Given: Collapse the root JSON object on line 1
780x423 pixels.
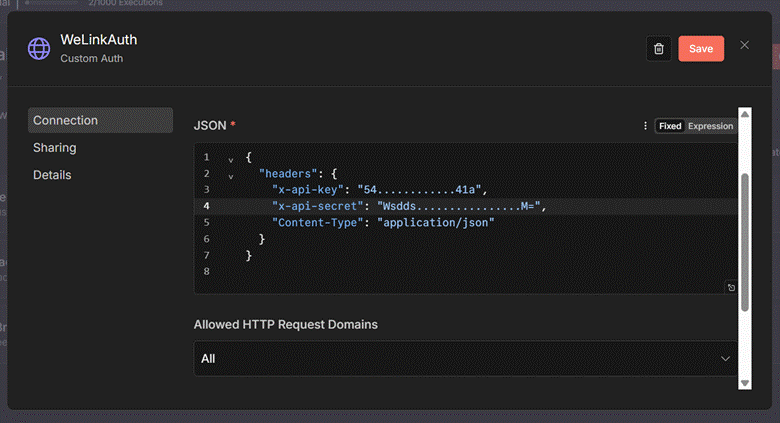Looking at the screenshot, I should 231,159.
